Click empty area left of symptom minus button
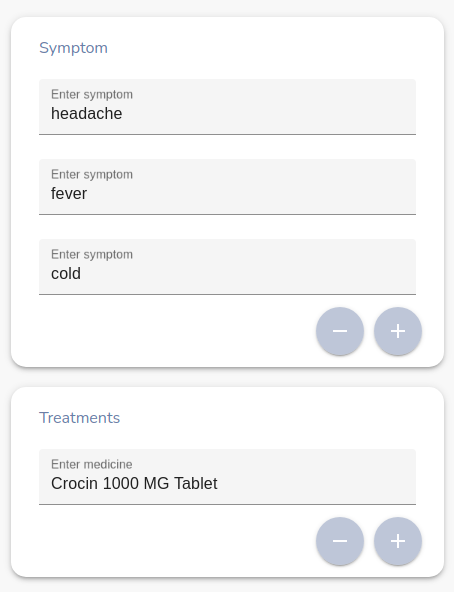 tap(174, 331)
